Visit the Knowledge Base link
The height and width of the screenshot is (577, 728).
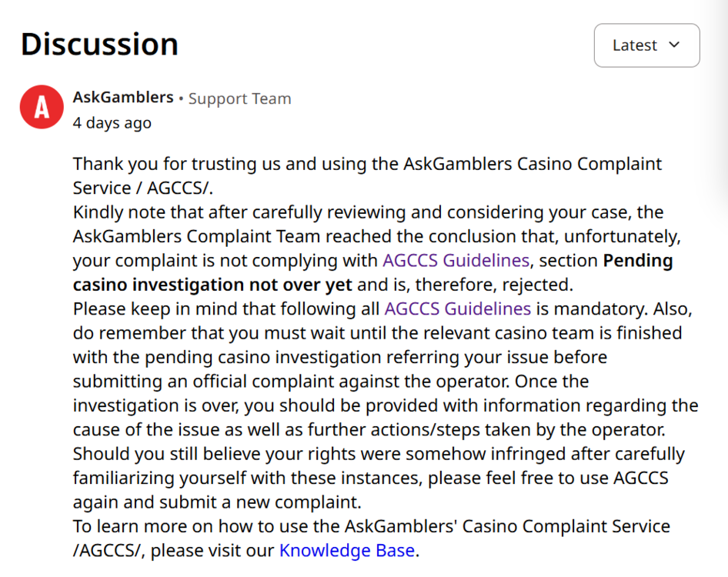[347, 550]
